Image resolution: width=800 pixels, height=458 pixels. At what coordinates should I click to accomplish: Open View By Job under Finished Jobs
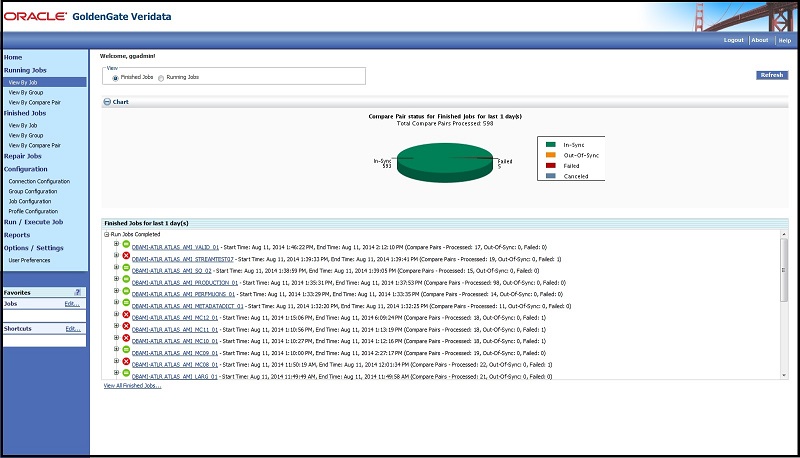[x=23, y=125]
